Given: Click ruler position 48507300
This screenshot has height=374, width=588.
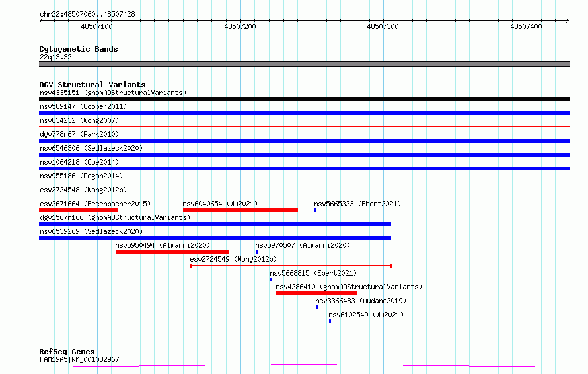Looking at the screenshot, I should click(x=383, y=26).
